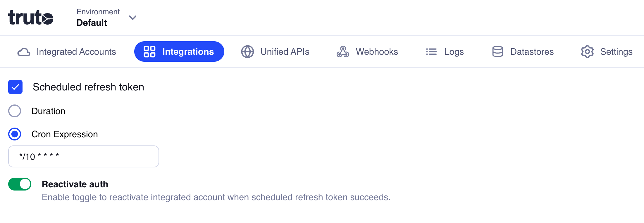
Task: Go to the Integrated Accounts tab label
Action: [76, 52]
